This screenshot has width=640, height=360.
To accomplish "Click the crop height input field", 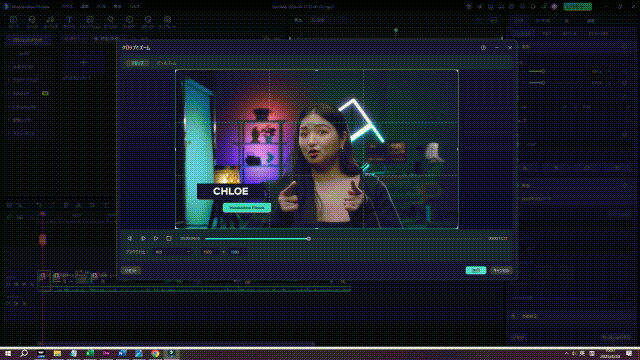I will pos(237,252).
